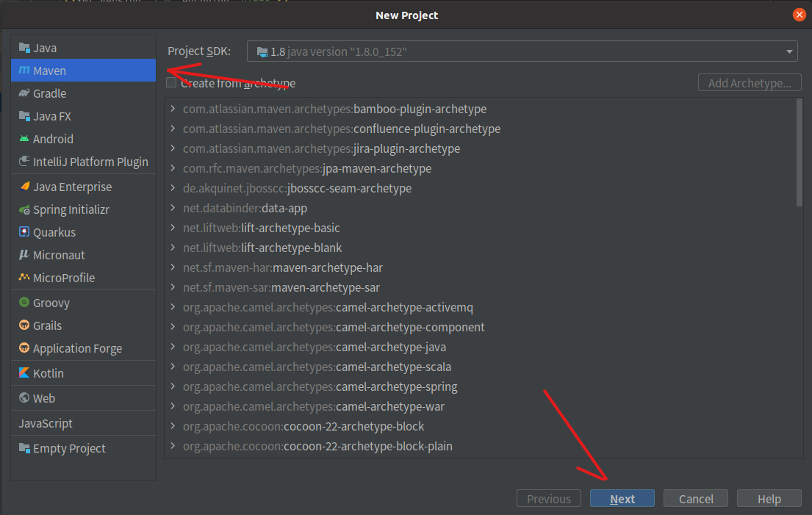This screenshot has width=812, height=515.
Task: Click the Previous button
Action: [548, 498]
